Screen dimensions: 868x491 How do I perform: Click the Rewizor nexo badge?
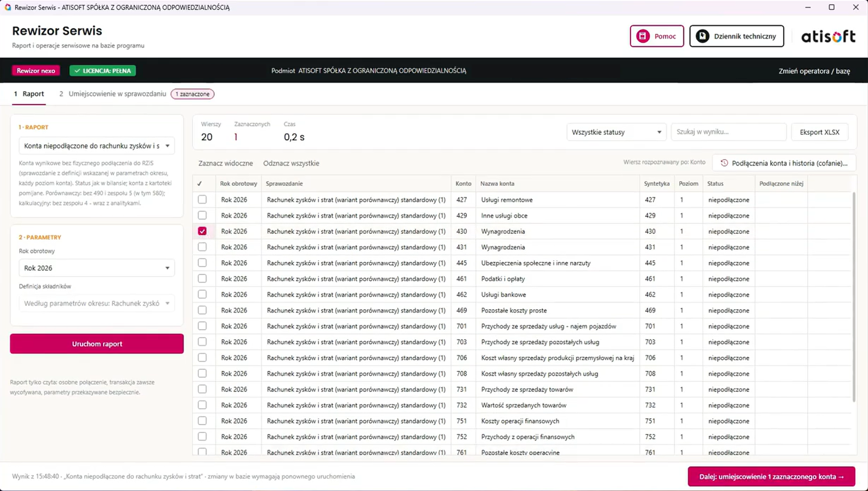coord(36,71)
